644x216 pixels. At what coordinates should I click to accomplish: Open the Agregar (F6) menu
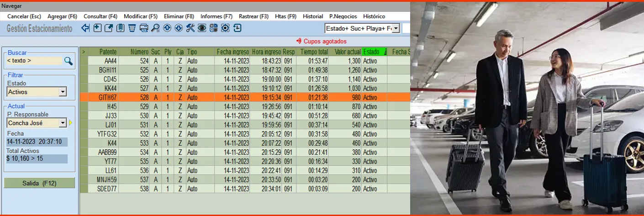click(62, 16)
